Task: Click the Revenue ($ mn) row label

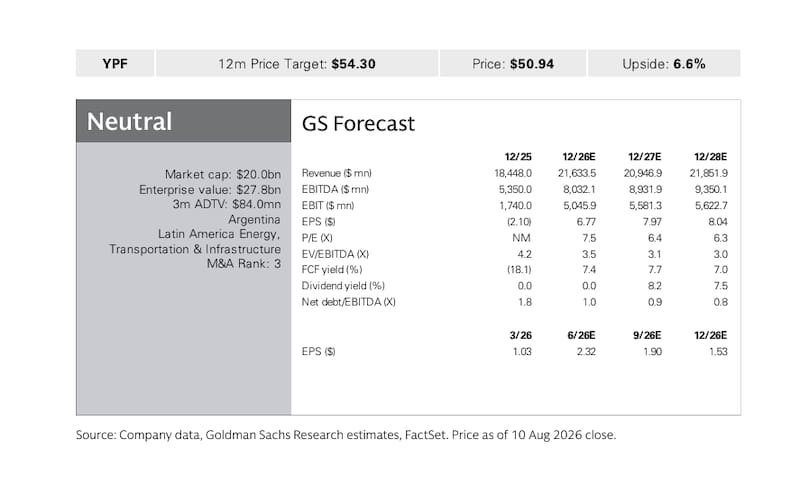Action: click(336, 173)
